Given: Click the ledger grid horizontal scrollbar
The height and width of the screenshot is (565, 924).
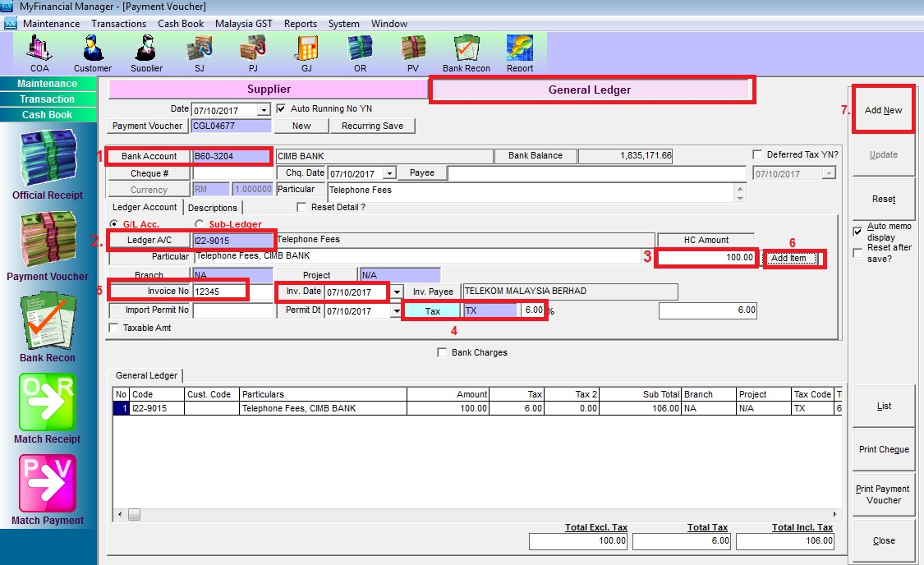Looking at the screenshot, I should point(476,514).
